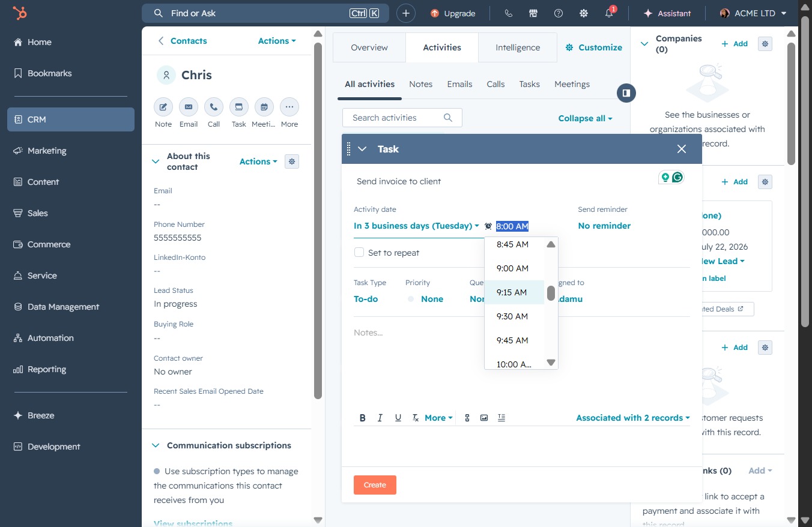The height and width of the screenshot is (527, 812).
Task: Go back to Contacts list
Action: pyautogui.click(x=183, y=41)
